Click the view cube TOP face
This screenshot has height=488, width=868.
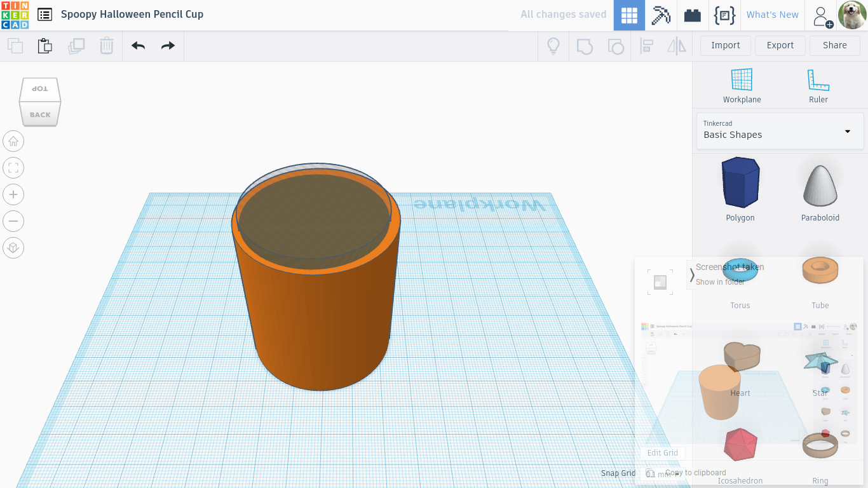(x=40, y=88)
